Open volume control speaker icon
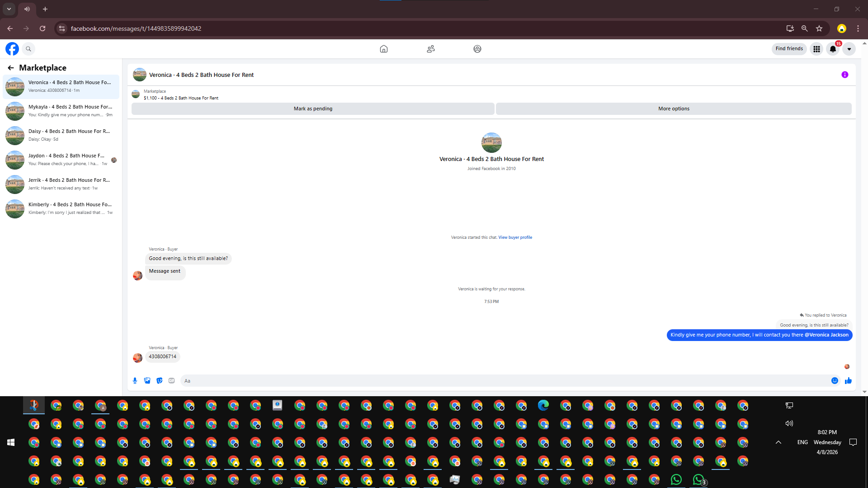The image size is (868, 488). [x=789, y=424]
